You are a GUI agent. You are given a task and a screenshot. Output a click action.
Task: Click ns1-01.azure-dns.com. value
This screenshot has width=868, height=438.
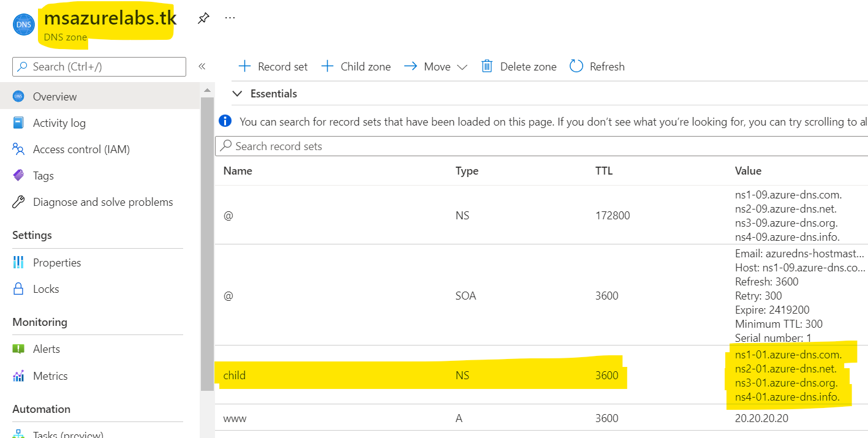coord(788,355)
